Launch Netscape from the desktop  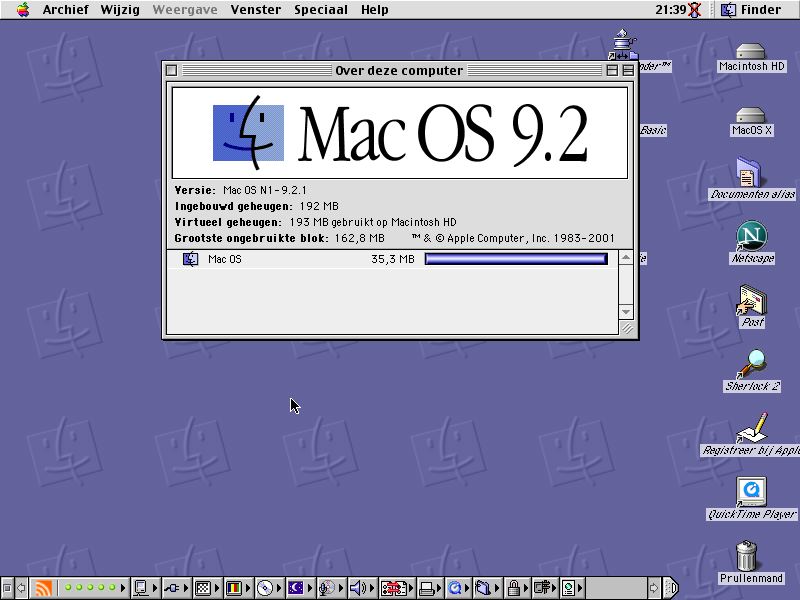751,237
